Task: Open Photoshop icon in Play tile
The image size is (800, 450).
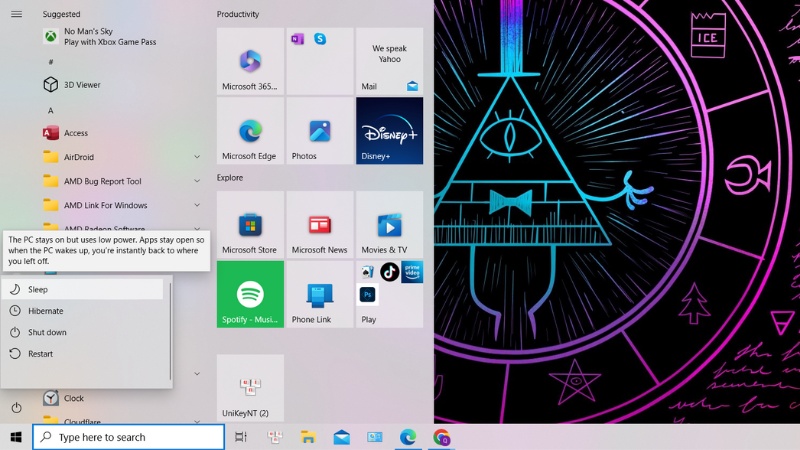Action: (x=367, y=295)
